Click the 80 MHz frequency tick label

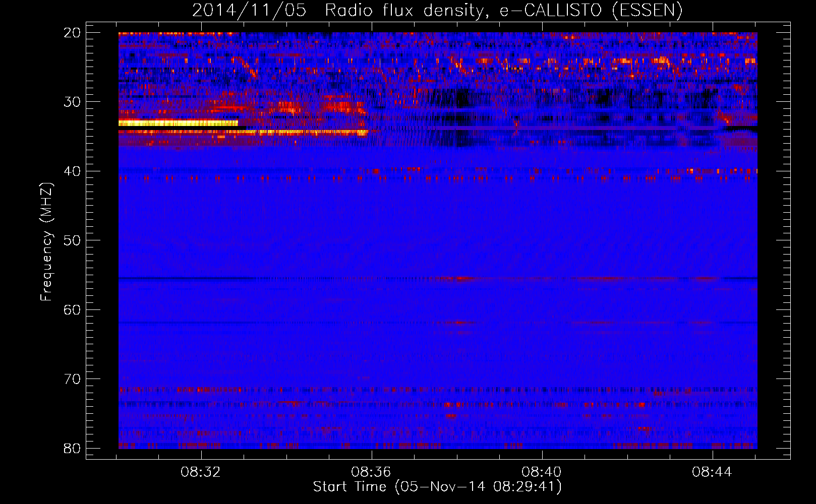[x=72, y=449]
